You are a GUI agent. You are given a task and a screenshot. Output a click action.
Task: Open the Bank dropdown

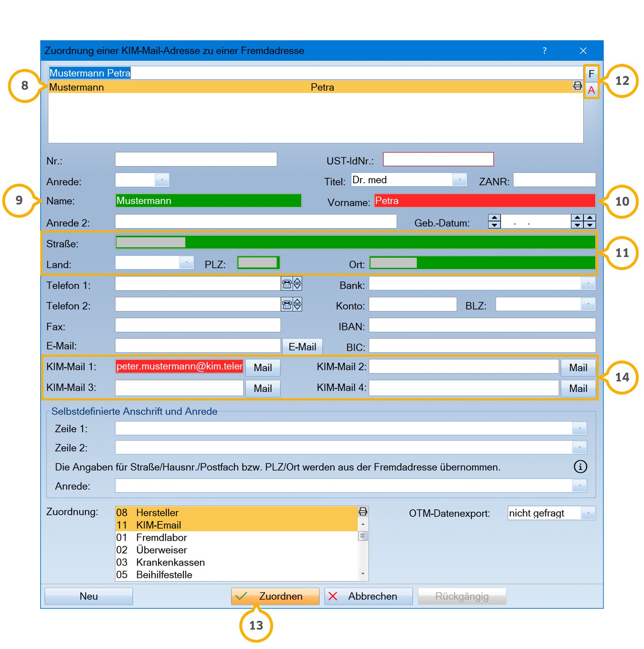(588, 283)
